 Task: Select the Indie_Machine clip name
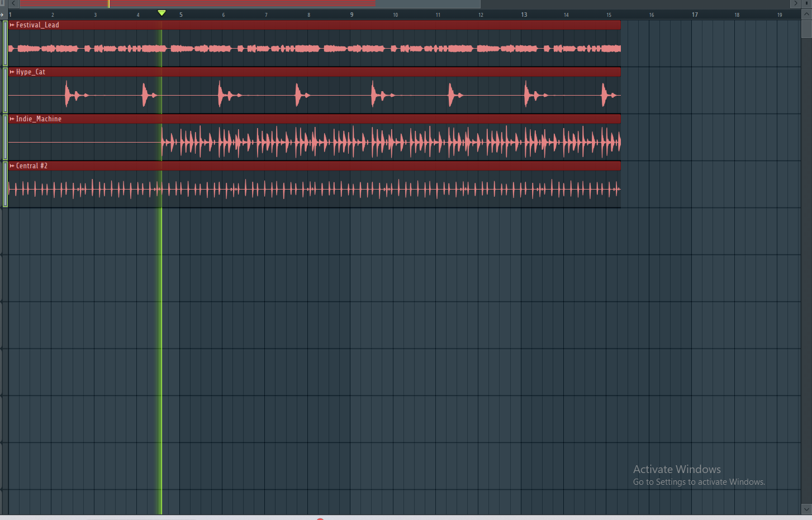point(39,119)
